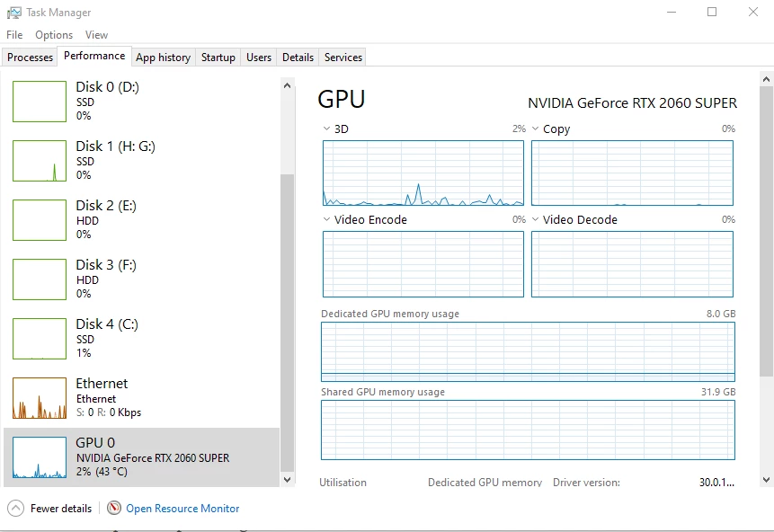The width and height of the screenshot is (774, 532).
Task: Select the GPU 0 mini graph
Action: coord(40,457)
